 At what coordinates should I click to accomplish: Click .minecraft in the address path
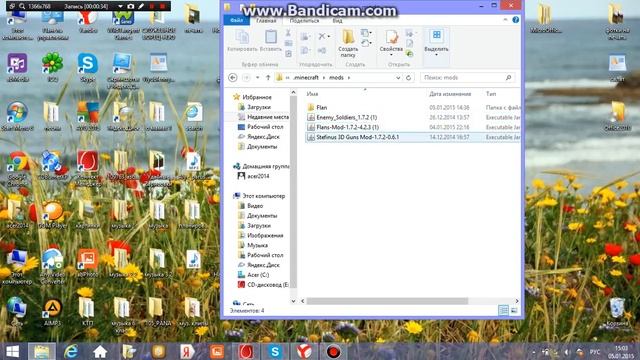click(306, 78)
